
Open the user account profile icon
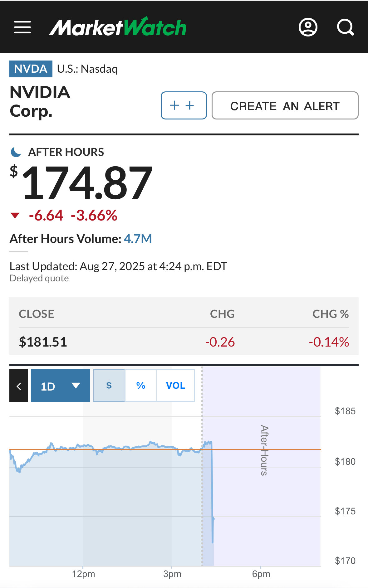[308, 27]
